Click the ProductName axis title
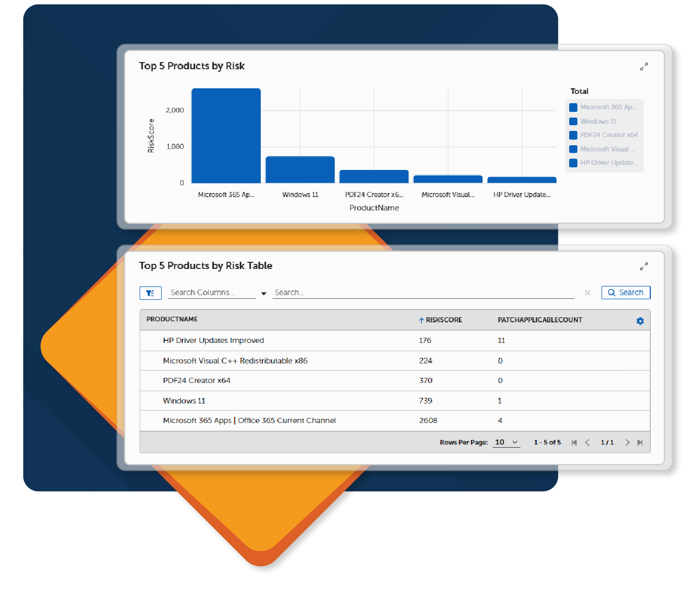Image resolution: width=698 pixels, height=616 pixels. (x=374, y=208)
